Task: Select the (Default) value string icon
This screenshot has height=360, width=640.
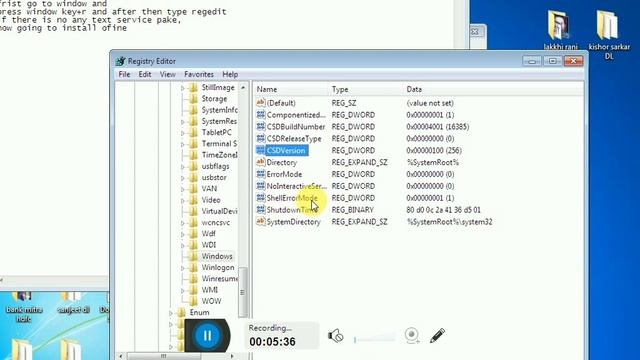Action: click(x=260, y=102)
